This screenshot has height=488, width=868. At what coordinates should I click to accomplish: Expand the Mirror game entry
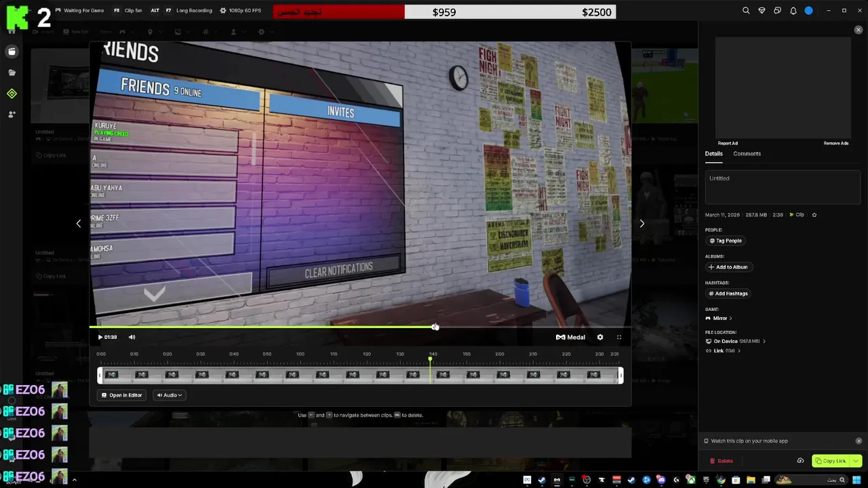tap(719, 318)
